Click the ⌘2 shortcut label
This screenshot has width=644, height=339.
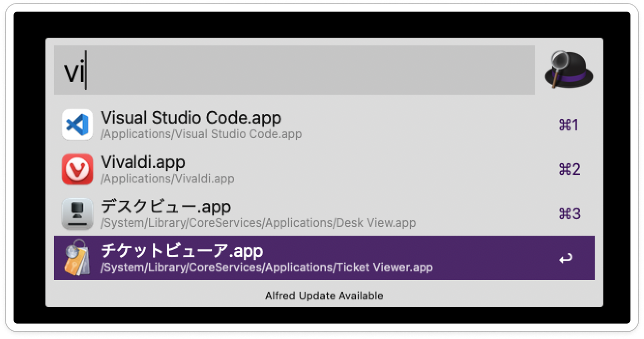pyautogui.click(x=569, y=169)
